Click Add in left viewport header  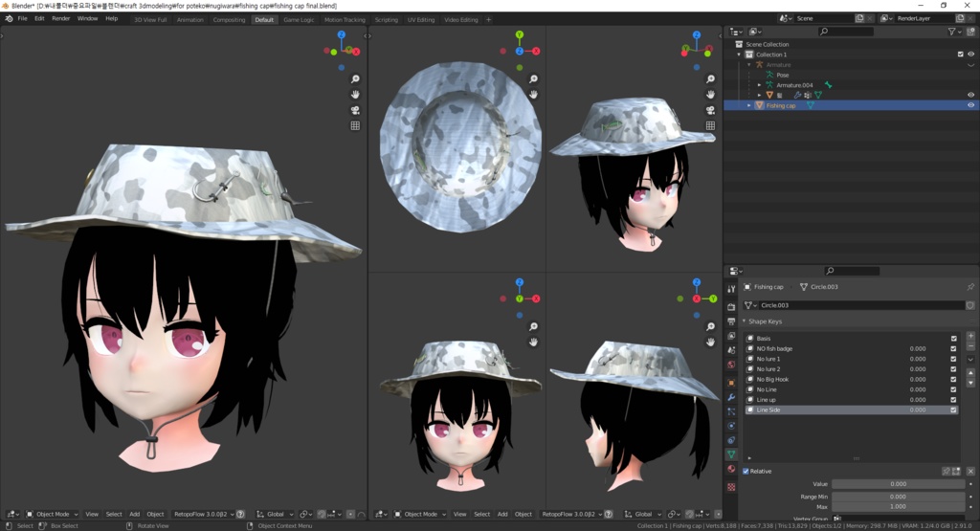(134, 514)
